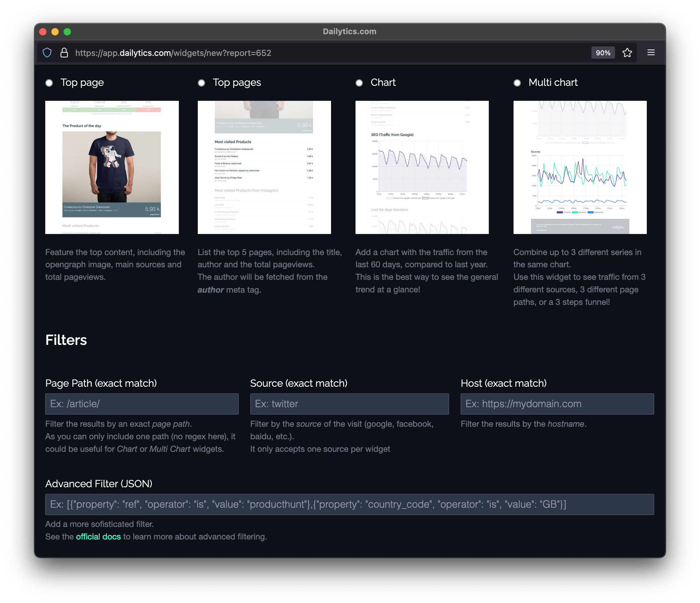The width and height of the screenshot is (700, 603).
Task: Click the Chart widget preview thumbnail
Action: [422, 167]
